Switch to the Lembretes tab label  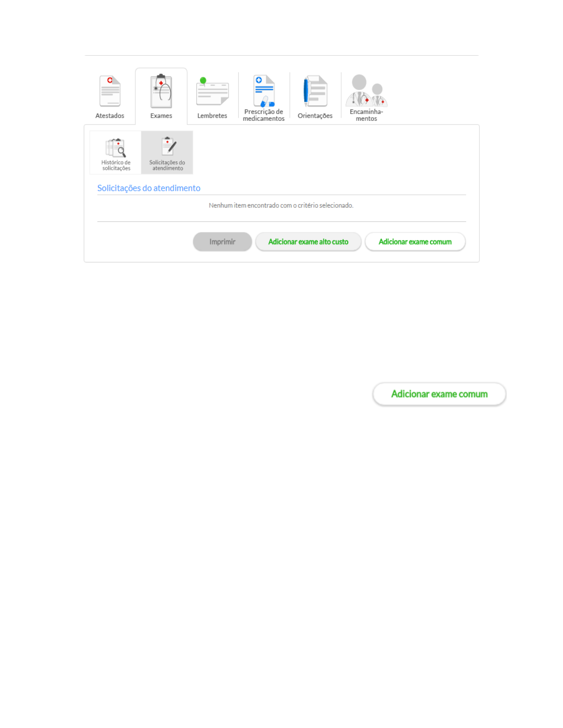click(212, 116)
